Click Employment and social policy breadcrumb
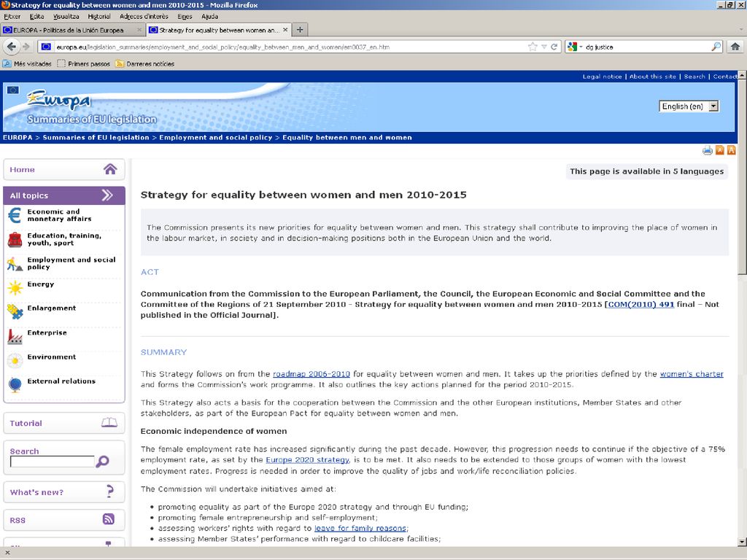This screenshot has width=747, height=560. click(216, 137)
